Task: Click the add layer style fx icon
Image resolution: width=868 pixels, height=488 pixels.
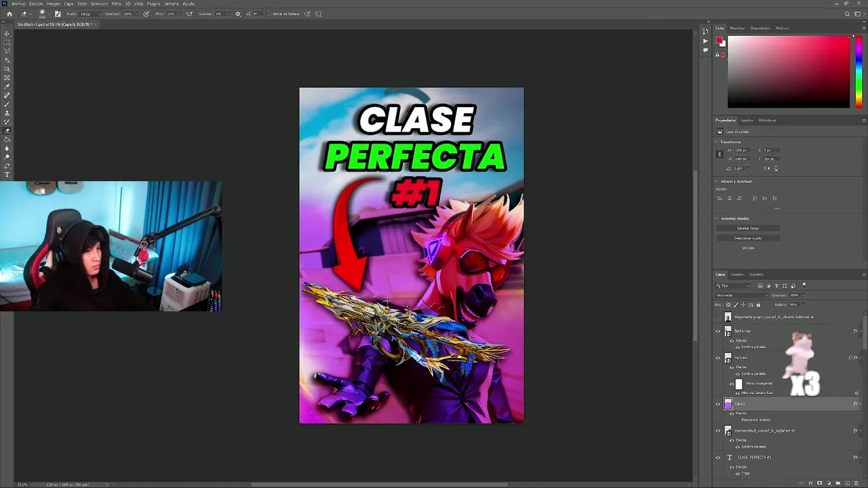Action: [810, 483]
